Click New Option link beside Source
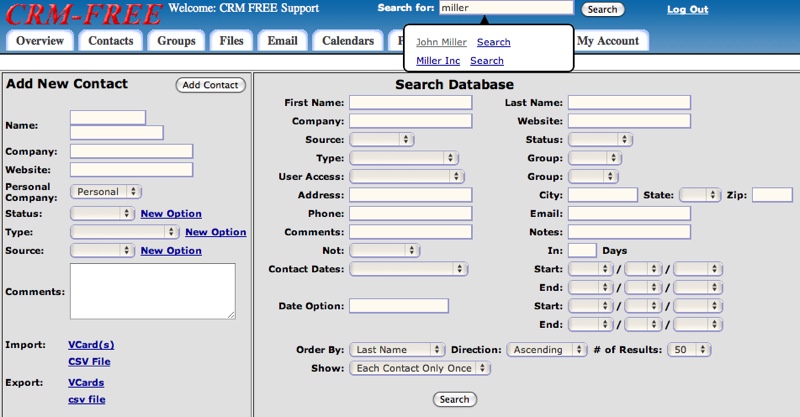Screen dimensions: 800x417 (x=171, y=251)
